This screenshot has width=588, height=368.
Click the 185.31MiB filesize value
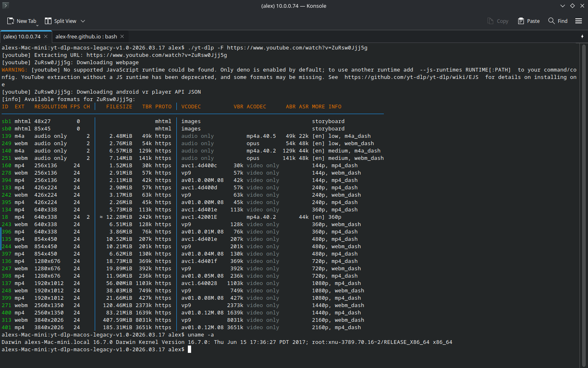point(118,328)
